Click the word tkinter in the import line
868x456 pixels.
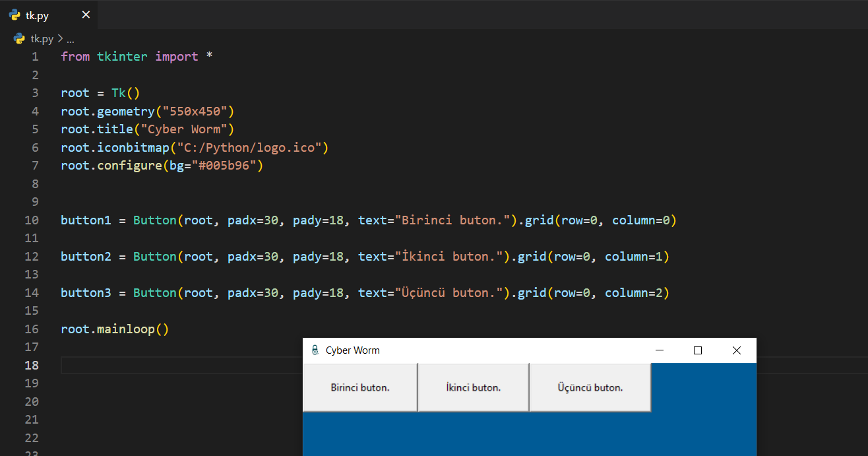tap(123, 57)
